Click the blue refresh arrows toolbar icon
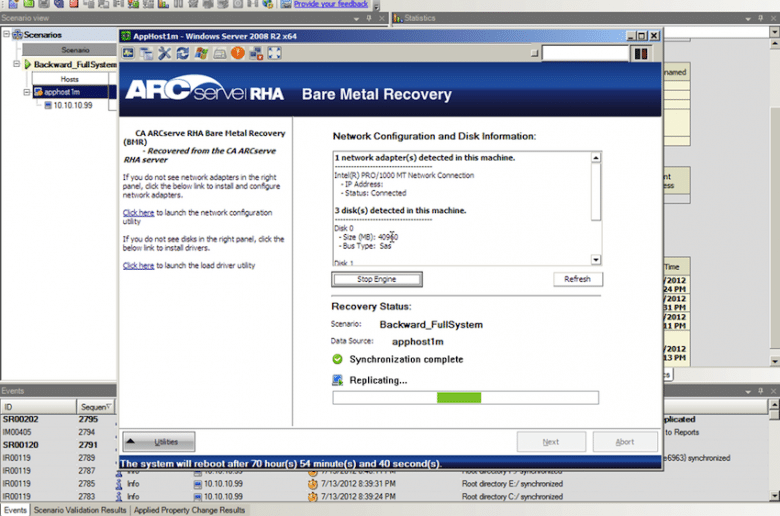Image resolution: width=780 pixels, height=516 pixels. point(183,53)
